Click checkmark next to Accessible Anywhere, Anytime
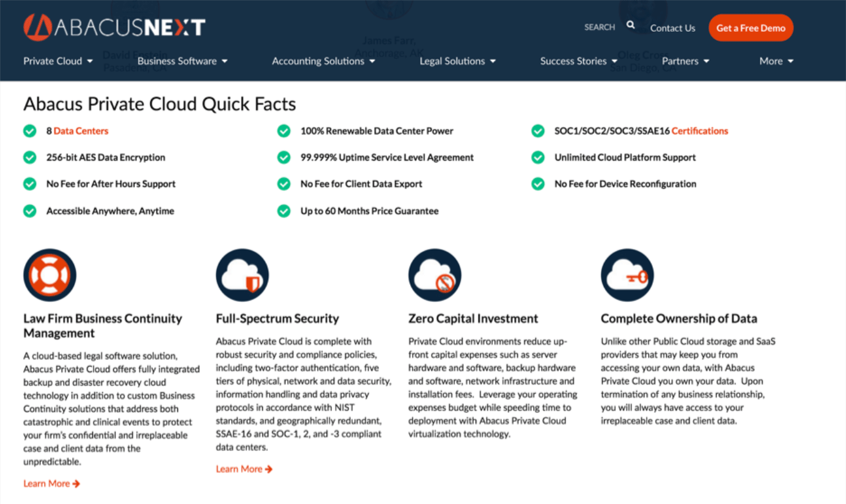 (x=29, y=211)
